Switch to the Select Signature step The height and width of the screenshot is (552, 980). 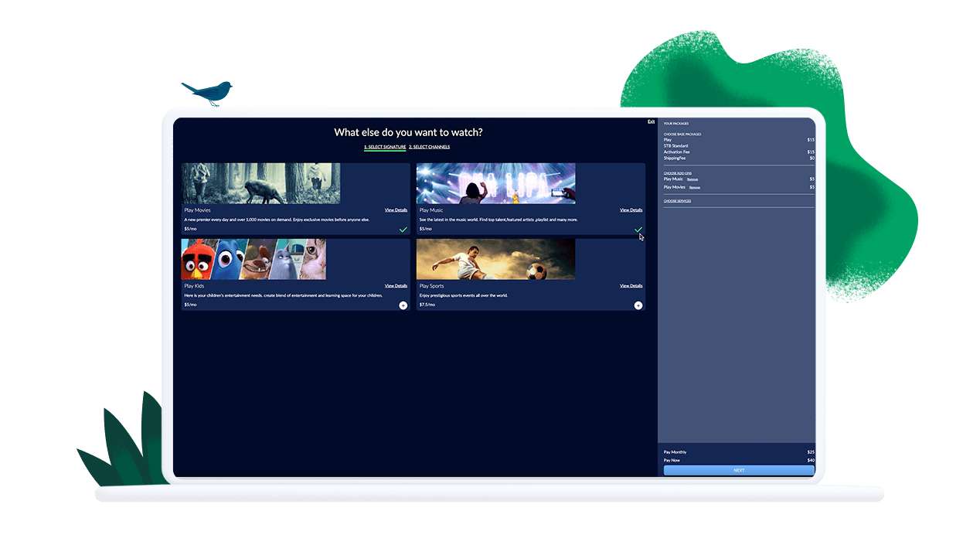coord(385,147)
